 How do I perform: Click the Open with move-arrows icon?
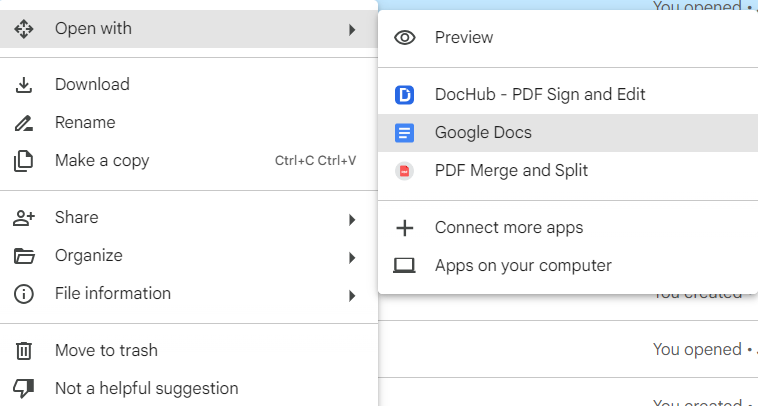click(24, 29)
